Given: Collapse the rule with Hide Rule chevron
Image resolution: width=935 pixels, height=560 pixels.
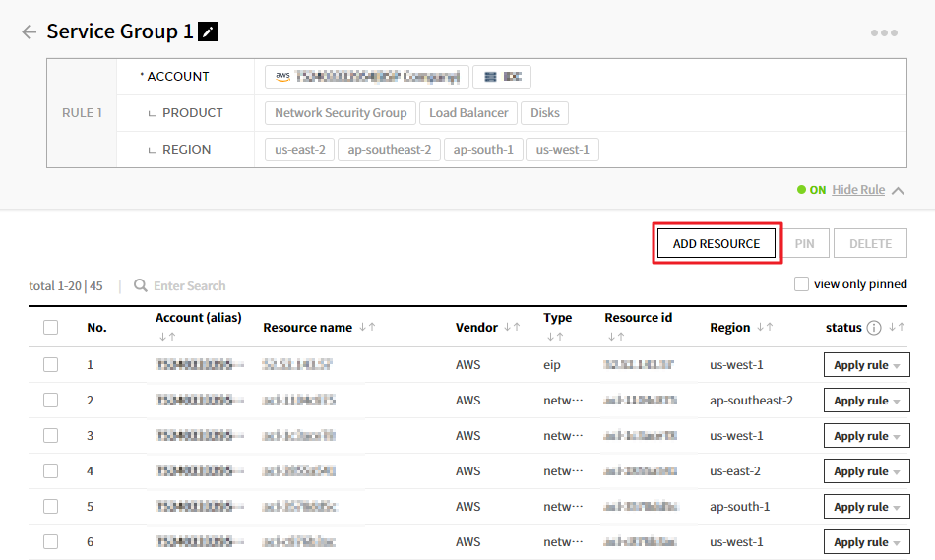Looking at the screenshot, I should 898,190.
